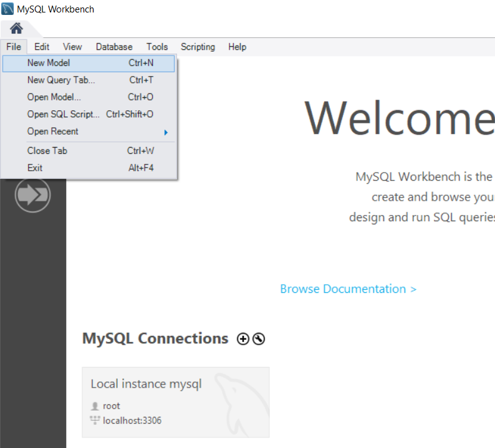Choose Exit from File menu
The width and height of the screenshot is (495, 448).
pyautogui.click(x=89, y=168)
